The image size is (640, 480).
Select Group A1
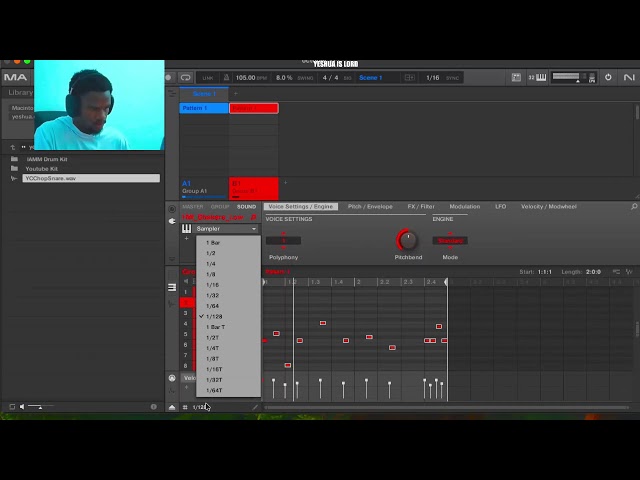point(204,188)
